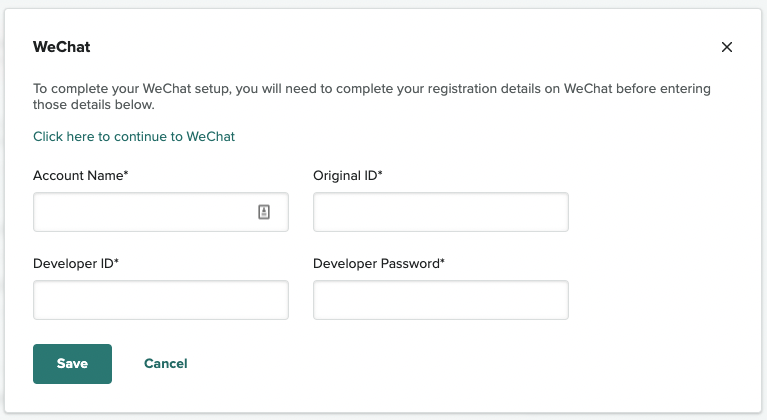Select the Developer ID text box
This screenshot has height=420, width=767.
(161, 300)
